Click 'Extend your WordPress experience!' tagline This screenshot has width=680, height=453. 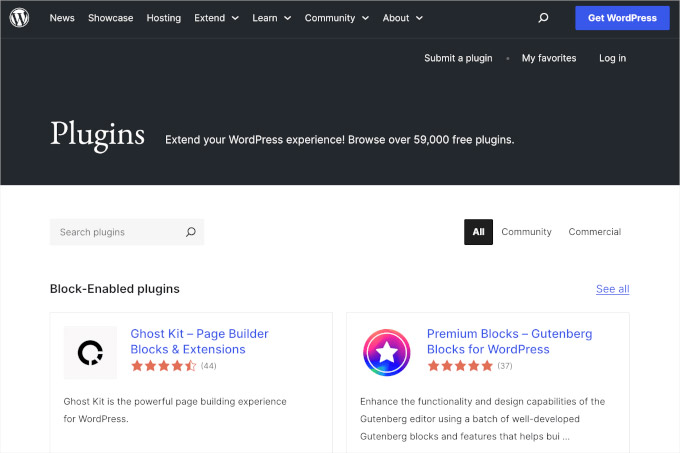[x=340, y=140]
